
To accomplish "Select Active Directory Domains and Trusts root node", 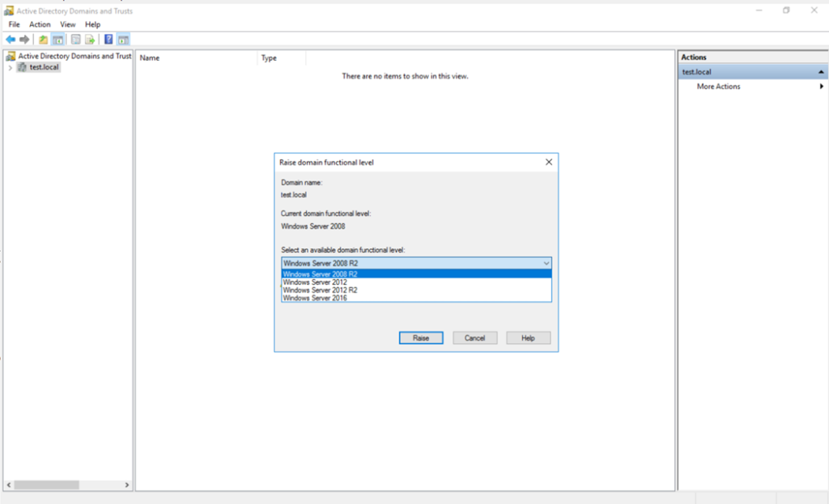I will pos(74,56).
